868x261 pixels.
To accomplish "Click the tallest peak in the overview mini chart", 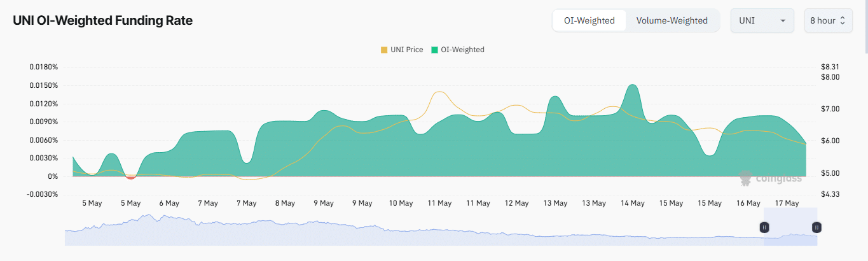I will (148, 216).
